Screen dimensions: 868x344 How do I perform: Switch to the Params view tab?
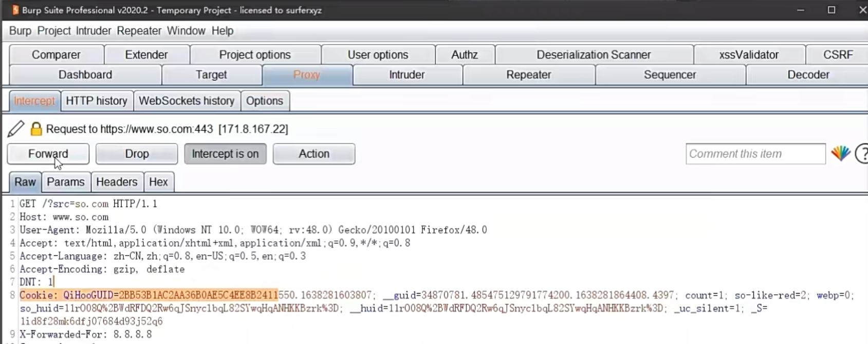(66, 182)
